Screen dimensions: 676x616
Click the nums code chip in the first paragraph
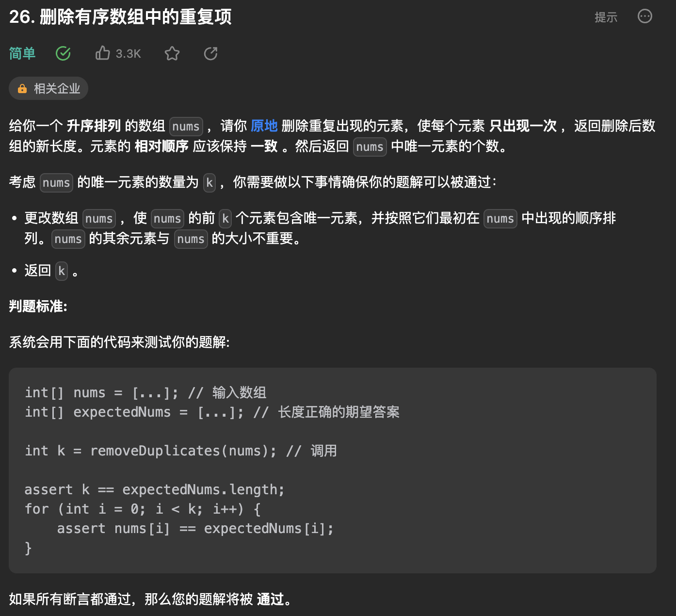tap(186, 126)
